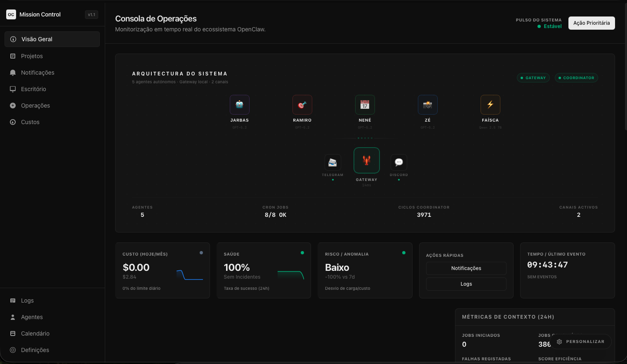Click the v1.1 version badge
Image resolution: width=627 pixels, height=364 pixels.
click(92, 15)
